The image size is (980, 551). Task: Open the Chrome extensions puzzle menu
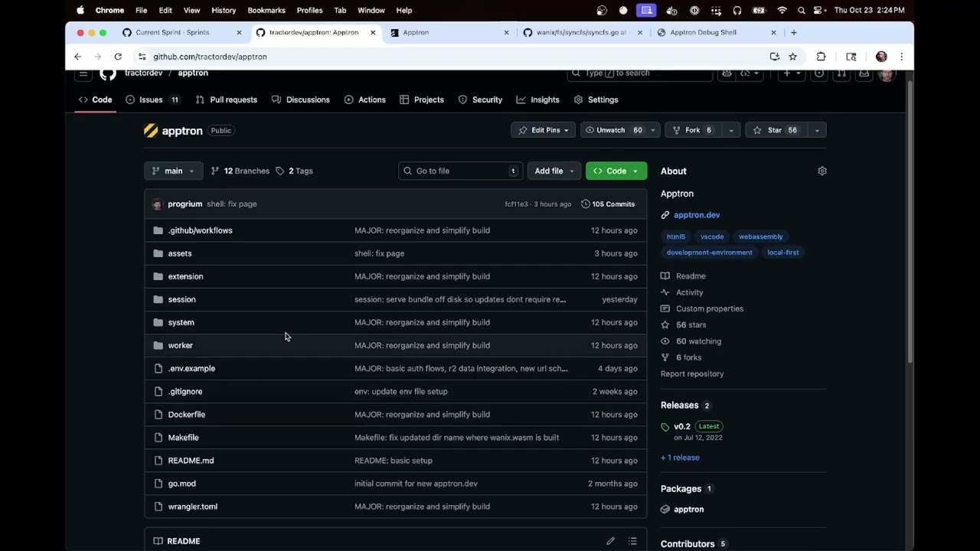click(822, 57)
